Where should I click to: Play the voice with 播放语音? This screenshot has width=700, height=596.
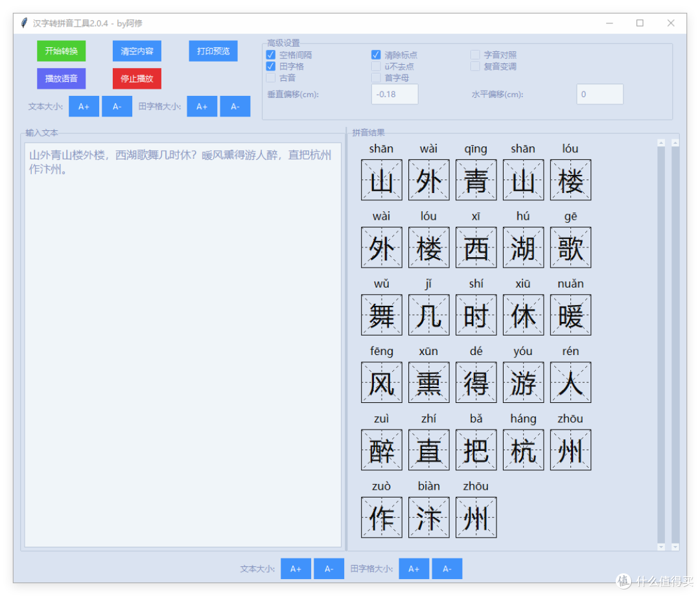tap(61, 78)
